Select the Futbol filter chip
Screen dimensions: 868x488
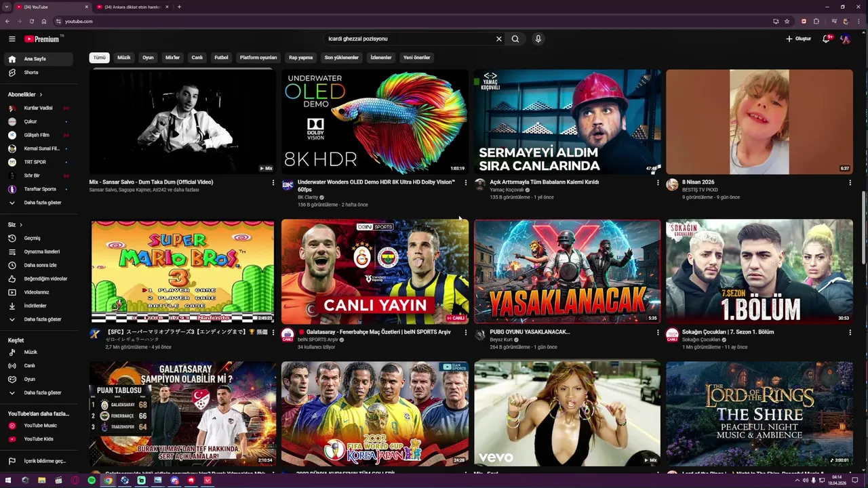[222, 58]
